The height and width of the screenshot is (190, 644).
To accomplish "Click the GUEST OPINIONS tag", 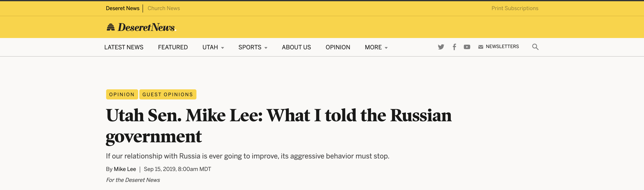I will point(168,94).
